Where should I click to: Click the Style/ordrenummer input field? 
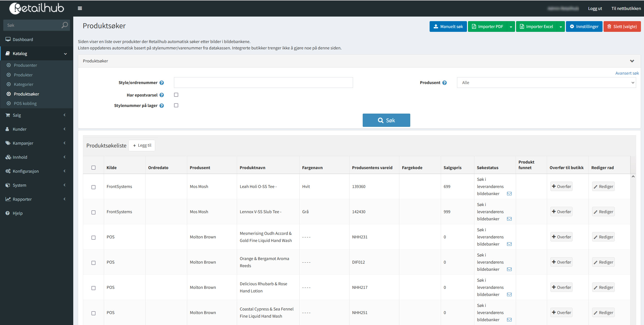coord(263,83)
